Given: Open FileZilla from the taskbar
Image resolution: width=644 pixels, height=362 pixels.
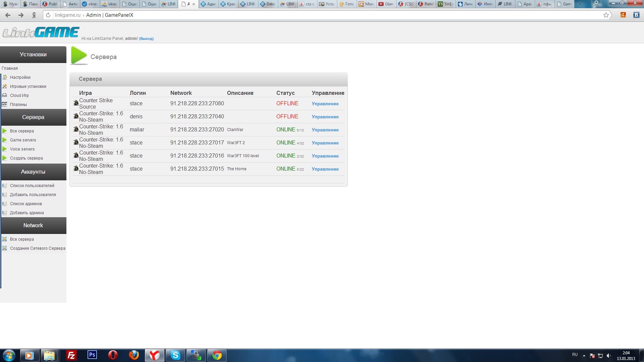Looking at the screenshot, I should (x=71, y=355).
